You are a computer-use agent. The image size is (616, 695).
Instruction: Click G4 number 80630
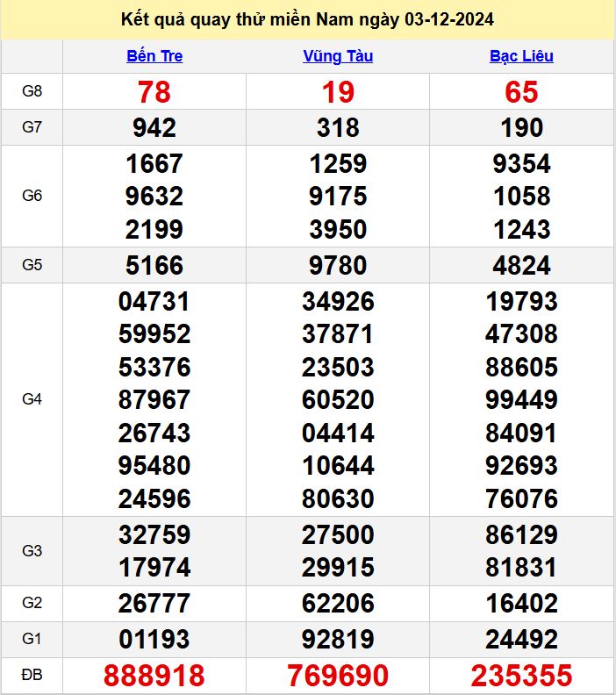338,499
